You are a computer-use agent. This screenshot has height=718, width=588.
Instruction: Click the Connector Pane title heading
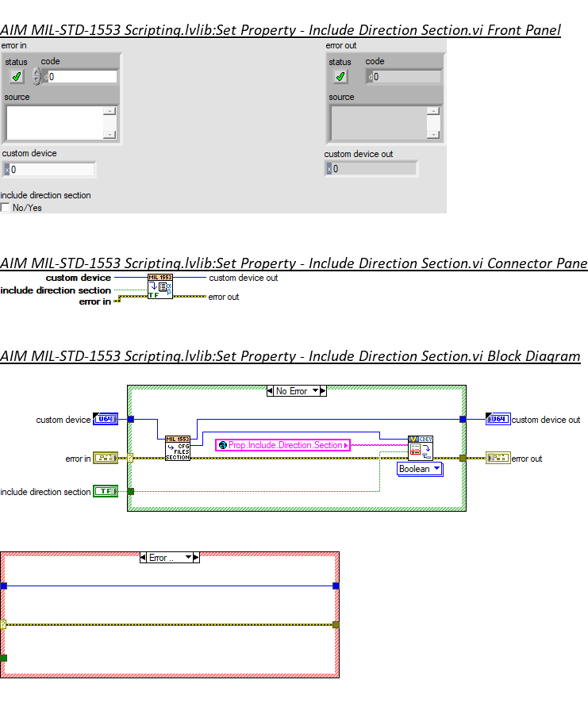click(294, 263)
